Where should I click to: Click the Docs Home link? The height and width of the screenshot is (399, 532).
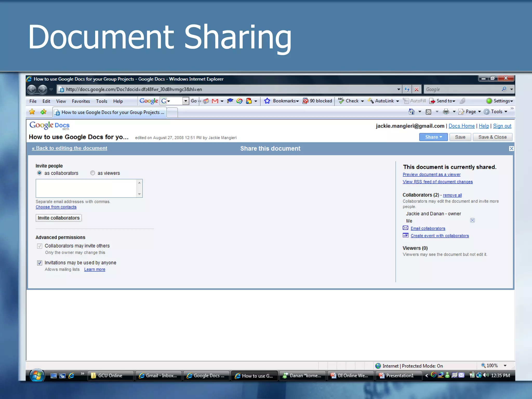click(462, 126)
